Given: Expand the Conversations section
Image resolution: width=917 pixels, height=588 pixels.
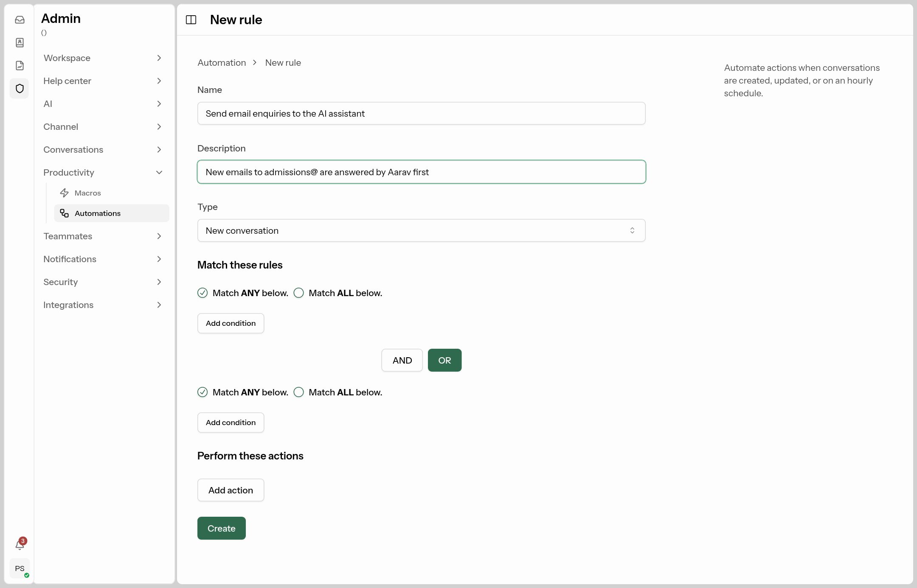Looking at the screenshot, I should point(103,150).
